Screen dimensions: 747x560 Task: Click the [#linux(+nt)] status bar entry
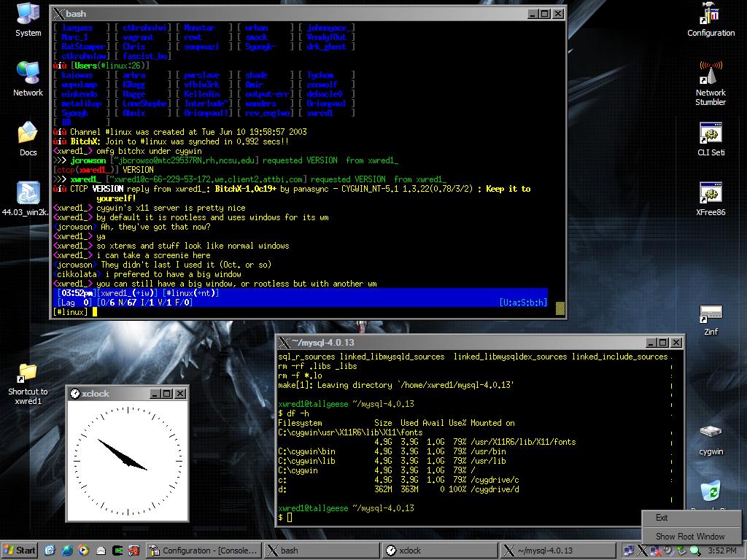point(190,293)
